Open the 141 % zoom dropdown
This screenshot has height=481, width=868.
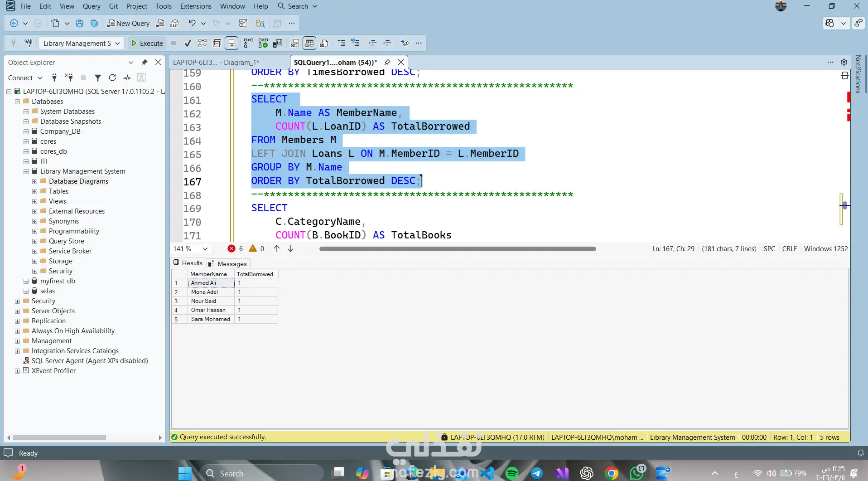click(x=205, y=248)
